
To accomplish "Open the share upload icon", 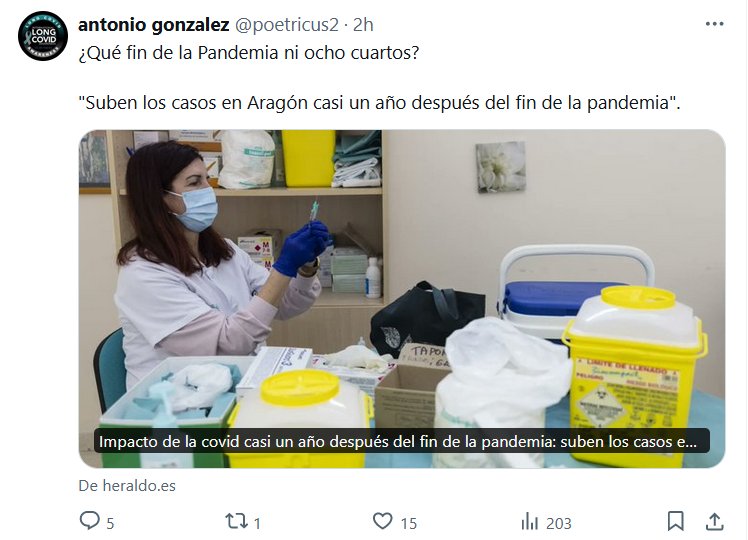I will click(714, 521).
